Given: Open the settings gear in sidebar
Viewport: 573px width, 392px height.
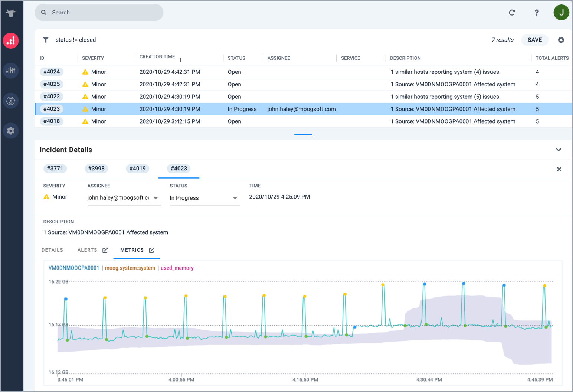Looking at the screenshot, I should (x=11, y=131).
